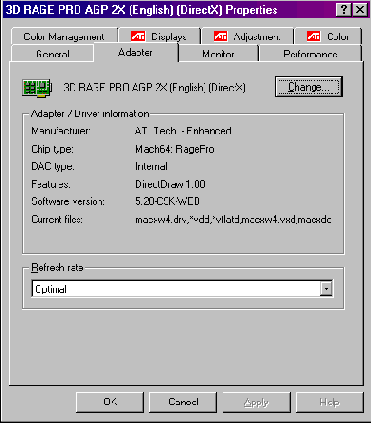Click the question mark help button
Image resolution: width=371 pixels, height=423 pixels.
[343, 10]
